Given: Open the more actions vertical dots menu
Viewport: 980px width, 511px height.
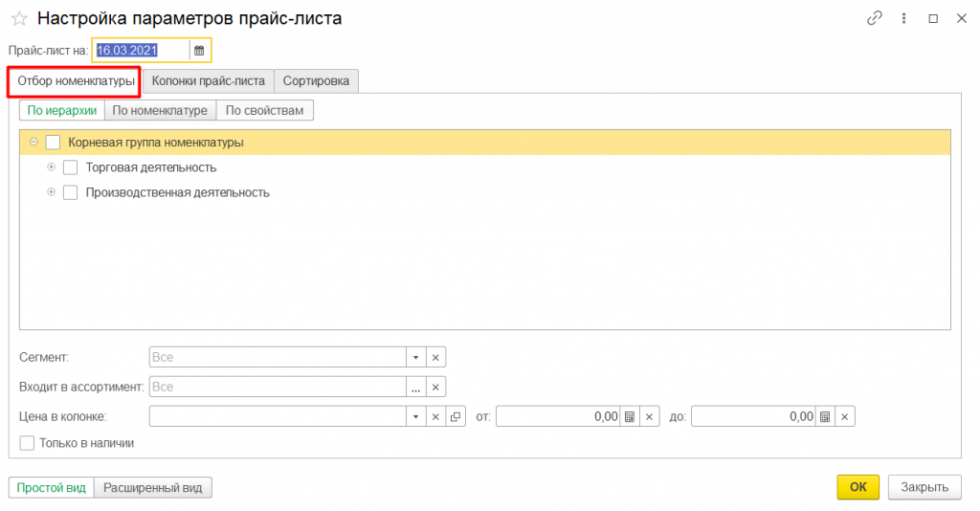Looking at the screenshot, I should (903, 18).
